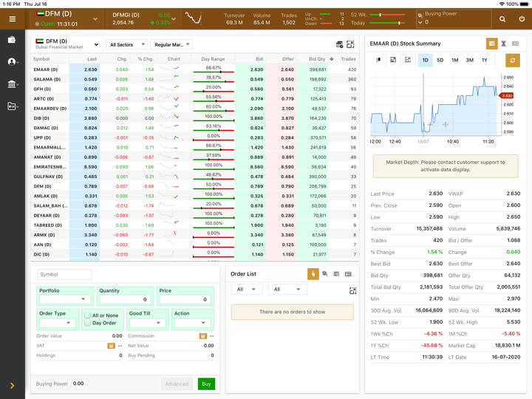Open the All Sectors dropdown

pyautogui.click(x=127, y=45)
